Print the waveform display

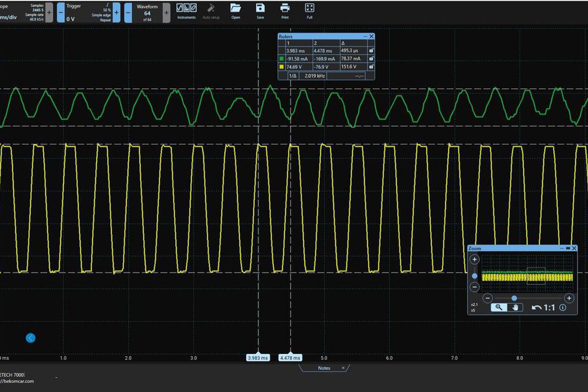[x=285, y=11]
